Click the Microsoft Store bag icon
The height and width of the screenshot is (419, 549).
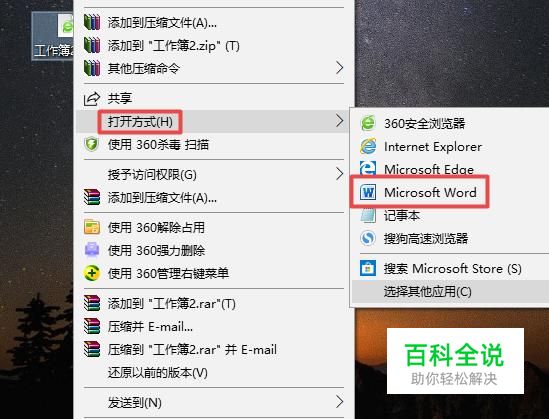click(x=368, y=268)
